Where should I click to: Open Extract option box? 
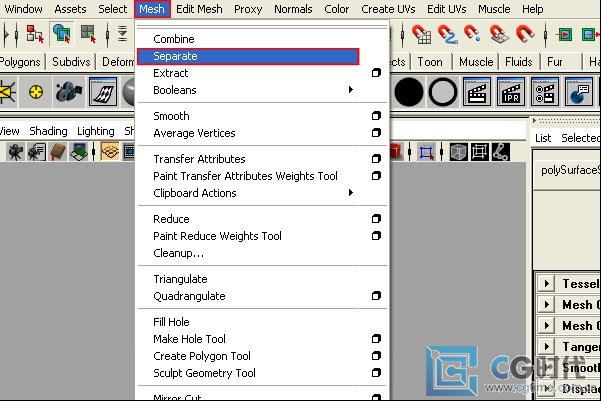click(376, 73)
